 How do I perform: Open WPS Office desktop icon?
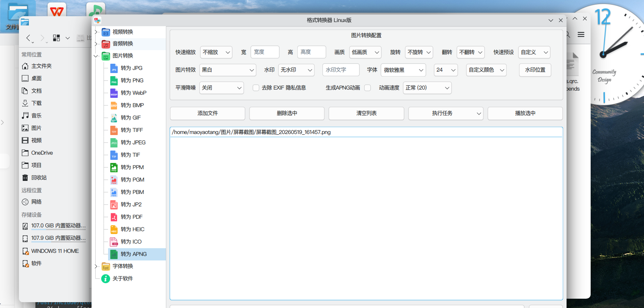click(x=56, y=10)
